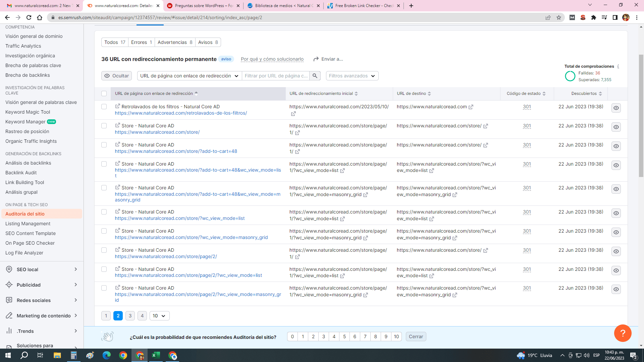The height and width of the screenshot is (362, 644).
Task: Click the browser back arrow
Action: click(x=7, y=17)
